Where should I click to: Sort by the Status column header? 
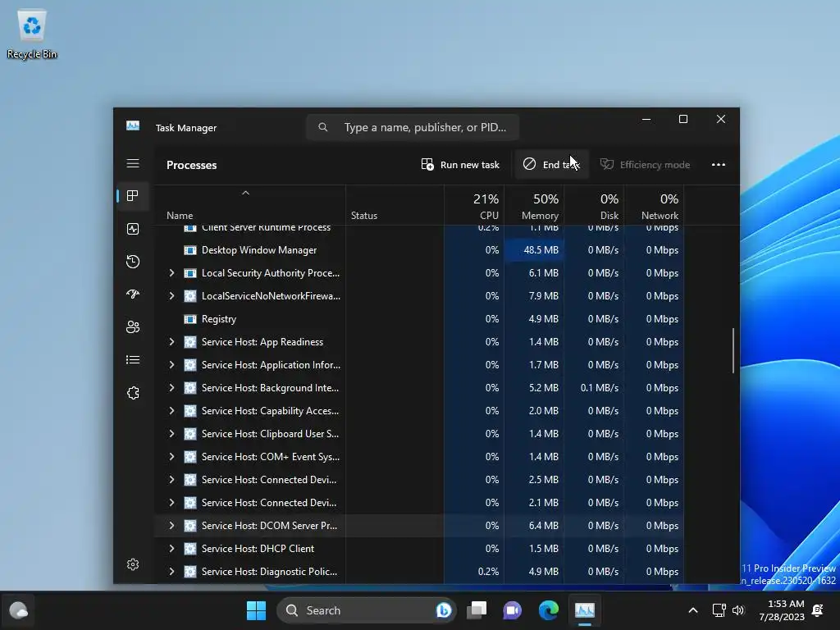pyautogui.click(x=395, y=206)
